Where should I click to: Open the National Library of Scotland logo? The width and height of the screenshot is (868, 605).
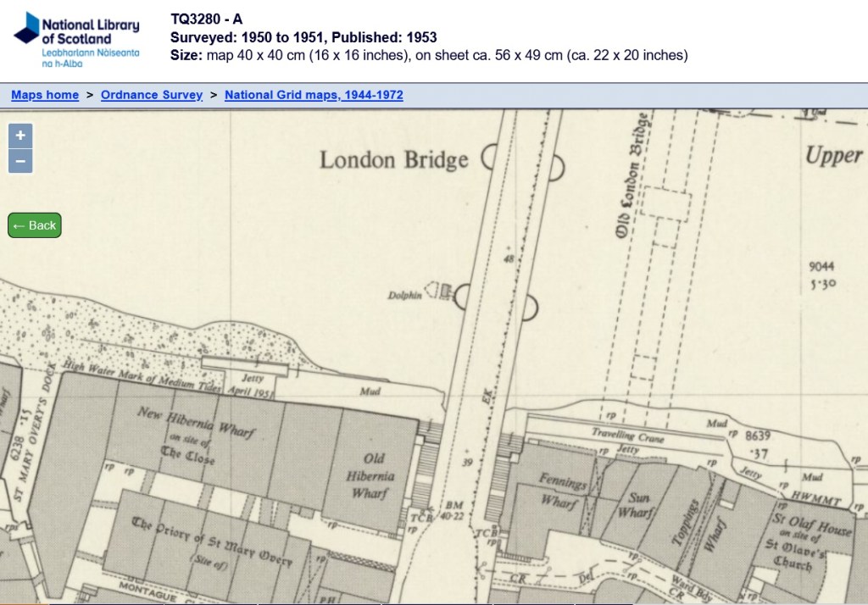[x=76, y=39]
